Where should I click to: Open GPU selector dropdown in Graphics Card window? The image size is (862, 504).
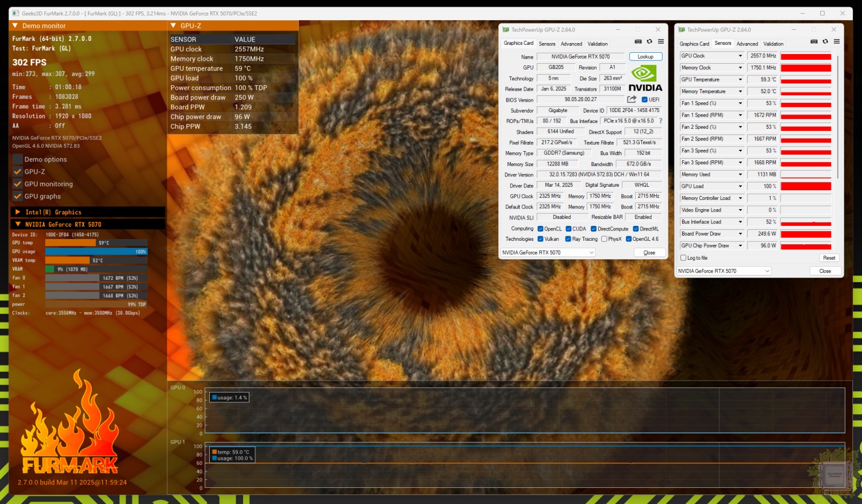click(x=548, y=252)
